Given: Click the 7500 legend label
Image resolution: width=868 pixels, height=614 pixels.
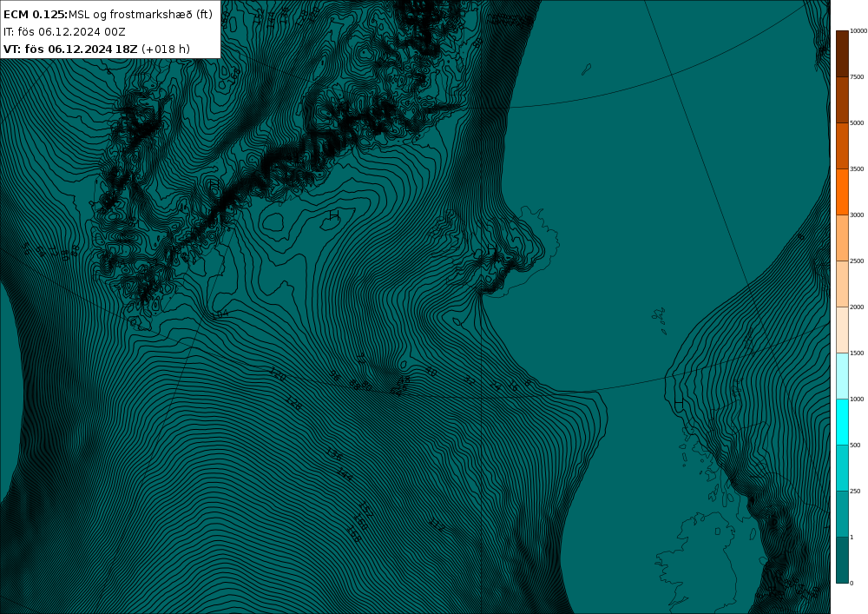Looking at the screenshot, I should (x=857, y=77).
